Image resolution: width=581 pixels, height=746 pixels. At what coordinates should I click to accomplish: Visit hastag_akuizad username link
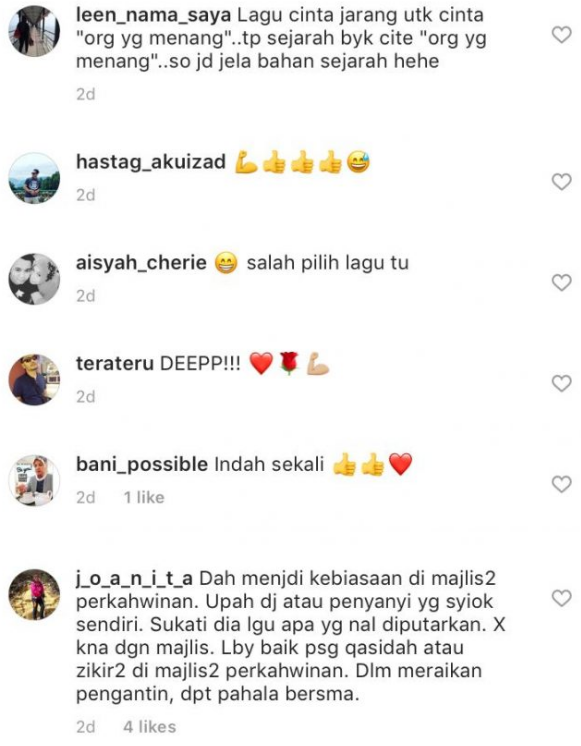click(x=151, y=162)
